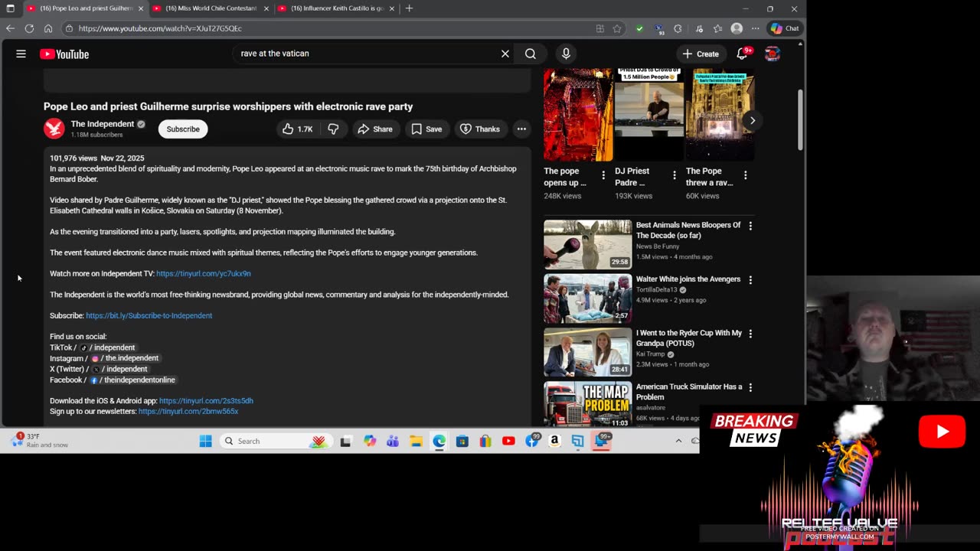Save the video to a playlist

(x=426, y=129)
